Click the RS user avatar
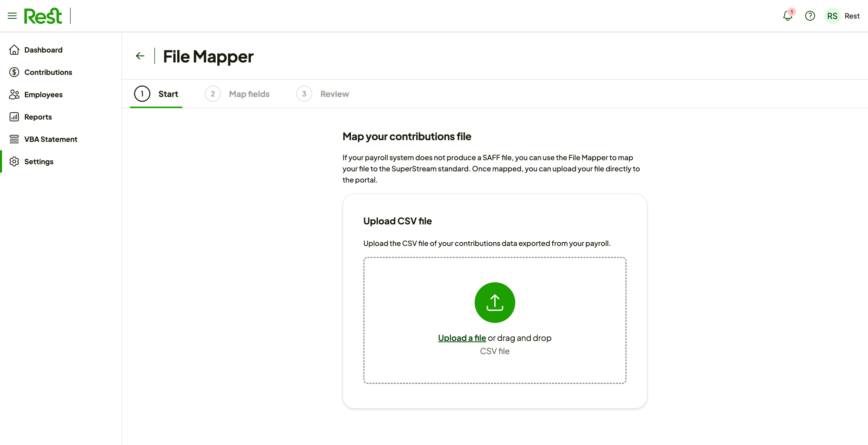 832,16
